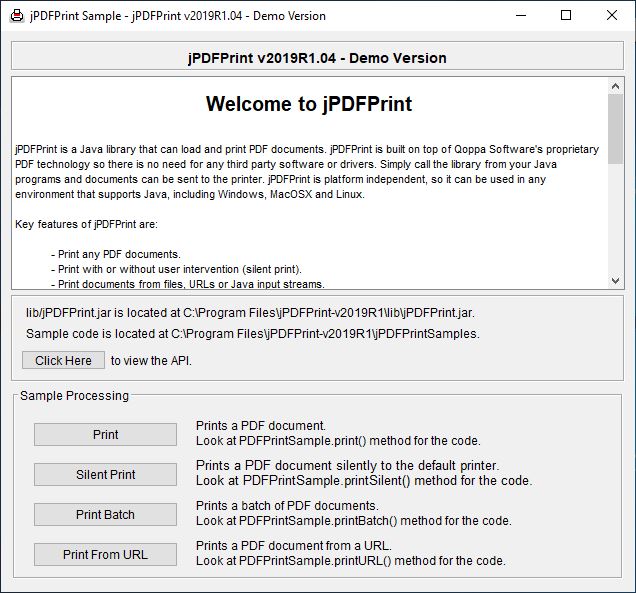Click 'Prints a PDF document silently' description
This screenshot has height=593, width=636.
348,465
